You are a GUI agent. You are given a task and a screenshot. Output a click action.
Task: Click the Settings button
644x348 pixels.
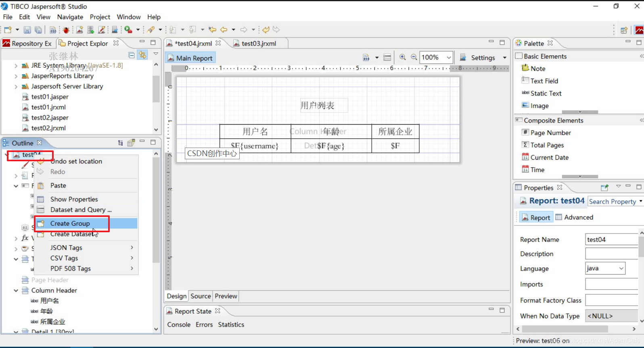pyautogui.click(x=478, y=58)
